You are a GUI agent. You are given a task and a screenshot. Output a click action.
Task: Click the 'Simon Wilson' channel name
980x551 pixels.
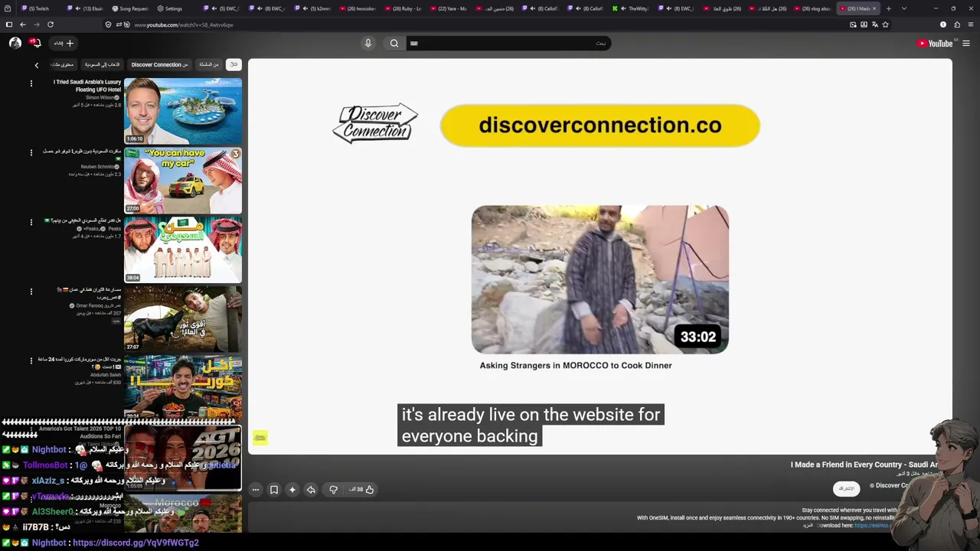101,98
